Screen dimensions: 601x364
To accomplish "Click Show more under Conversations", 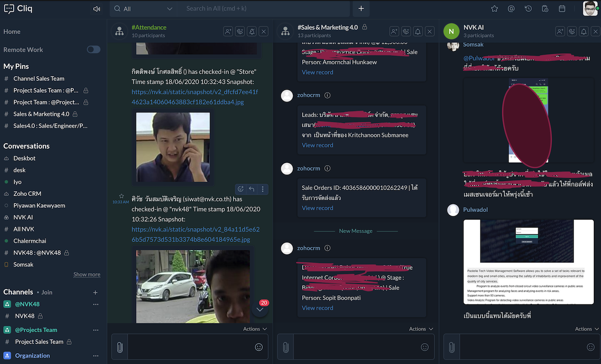I will (87, 274).
